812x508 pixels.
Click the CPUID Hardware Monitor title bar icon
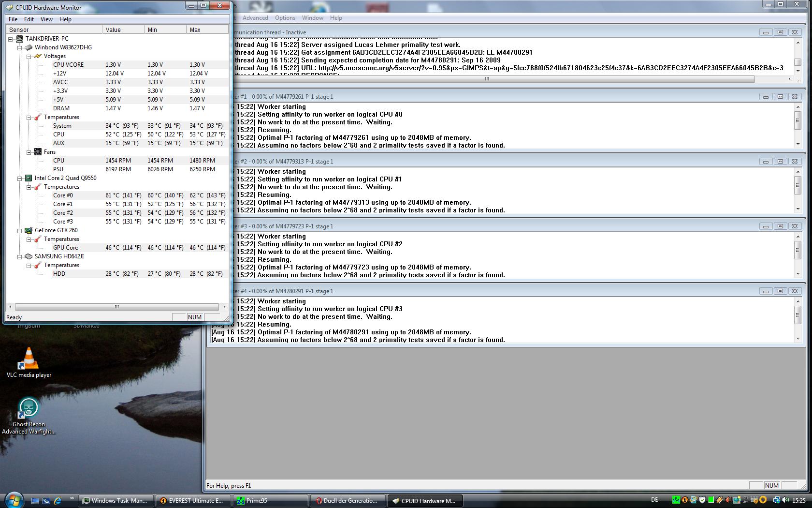point(9,7)
